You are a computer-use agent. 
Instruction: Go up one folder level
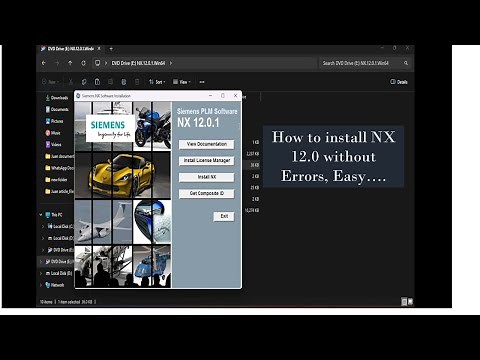[x=70, y=63]
